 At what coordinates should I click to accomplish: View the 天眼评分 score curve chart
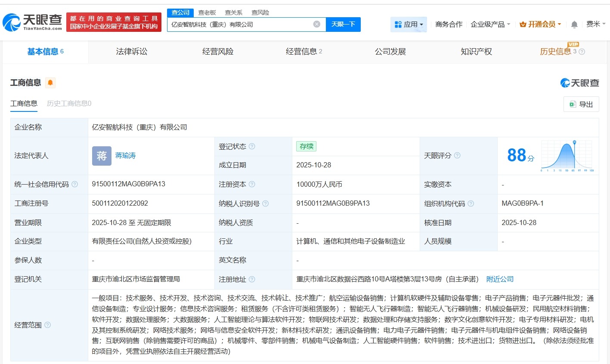coord(566,155)
